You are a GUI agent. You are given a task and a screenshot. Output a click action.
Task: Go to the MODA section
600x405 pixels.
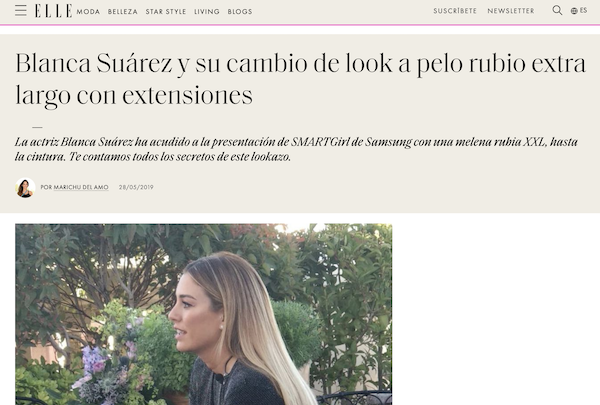88,11
